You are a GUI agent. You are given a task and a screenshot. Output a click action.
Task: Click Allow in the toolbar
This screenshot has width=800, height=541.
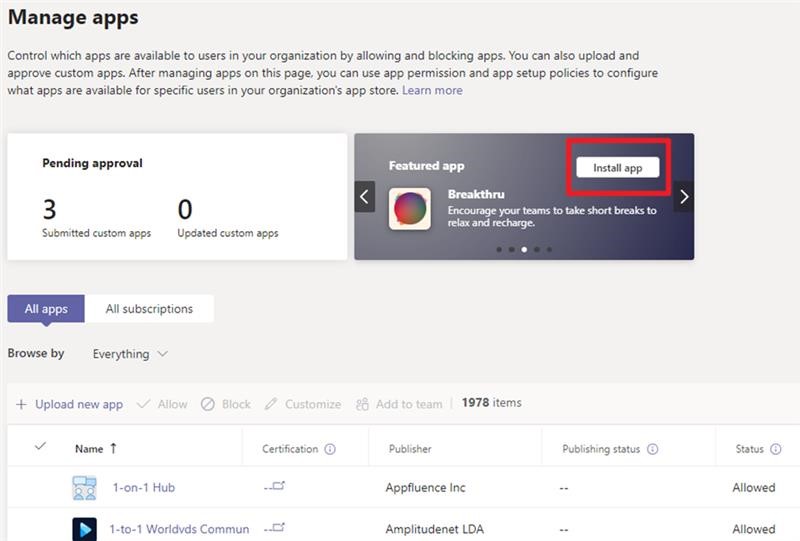(161, 404)
